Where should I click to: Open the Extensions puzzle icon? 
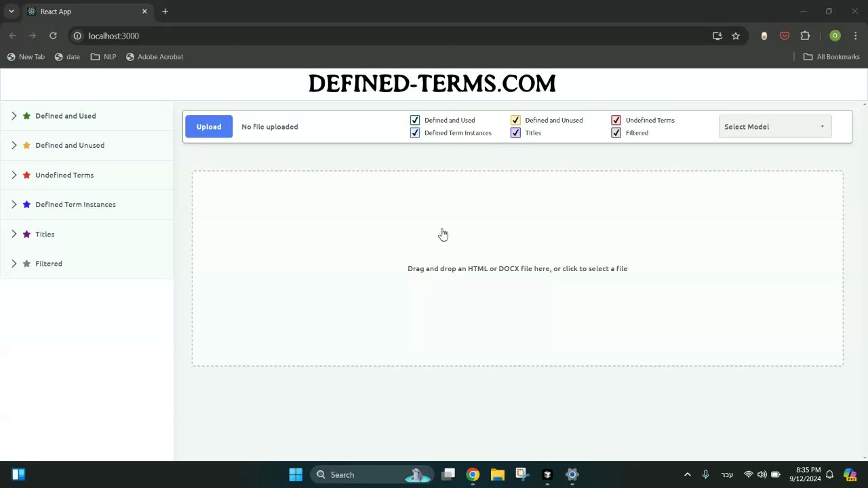[805, 36]
